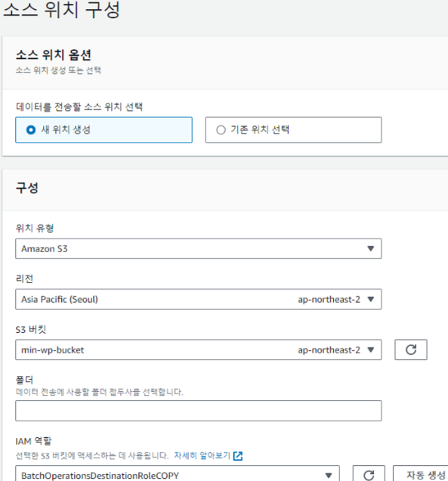Open external link icon beside 자세히 알아보기
This screenshot has width=448, height=481.
pos(238,456)
